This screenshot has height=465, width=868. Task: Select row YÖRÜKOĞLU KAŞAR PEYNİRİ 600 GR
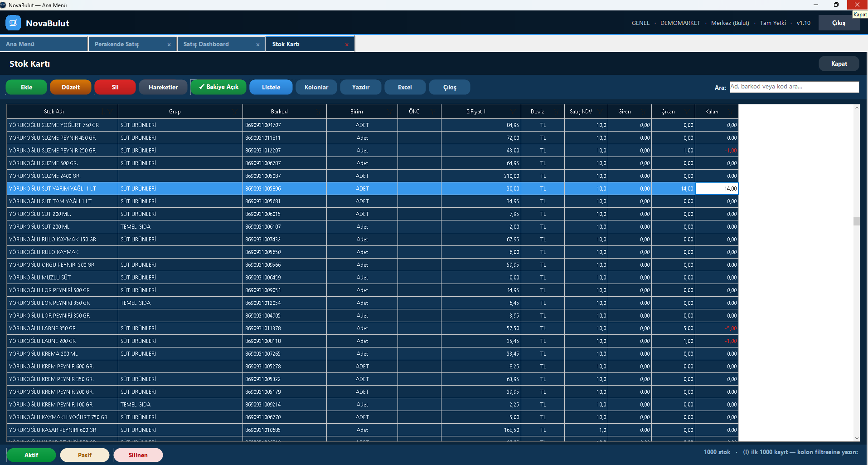tap(373, 430)
